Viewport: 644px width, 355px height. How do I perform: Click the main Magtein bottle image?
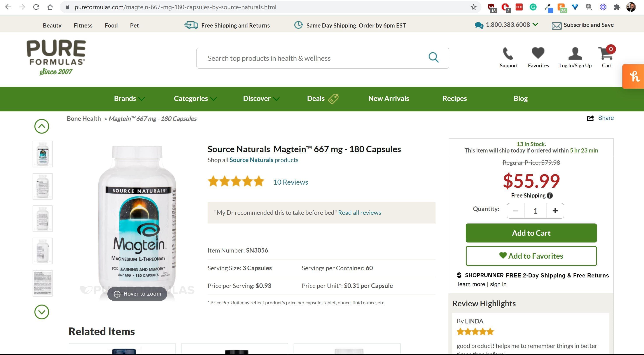[x=137, y=220]
